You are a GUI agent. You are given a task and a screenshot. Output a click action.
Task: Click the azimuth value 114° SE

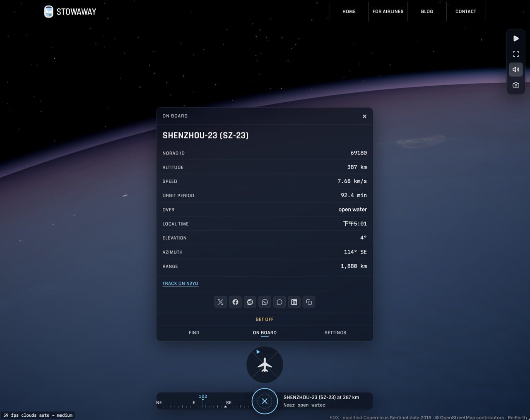pos(355,252)
